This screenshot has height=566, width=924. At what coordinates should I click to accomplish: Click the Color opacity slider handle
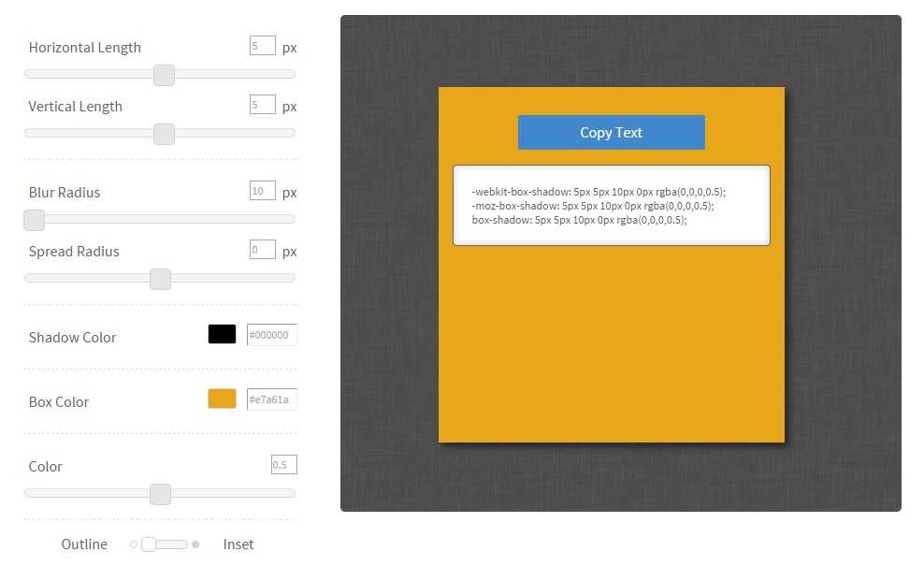point(160,494)
